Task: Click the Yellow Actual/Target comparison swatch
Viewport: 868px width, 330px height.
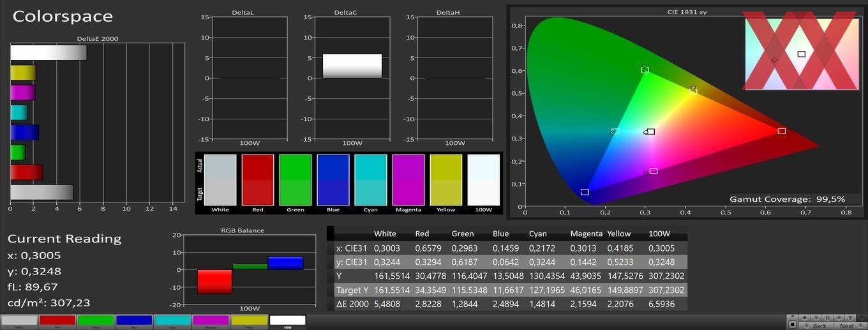Action: tap(446, 180)
